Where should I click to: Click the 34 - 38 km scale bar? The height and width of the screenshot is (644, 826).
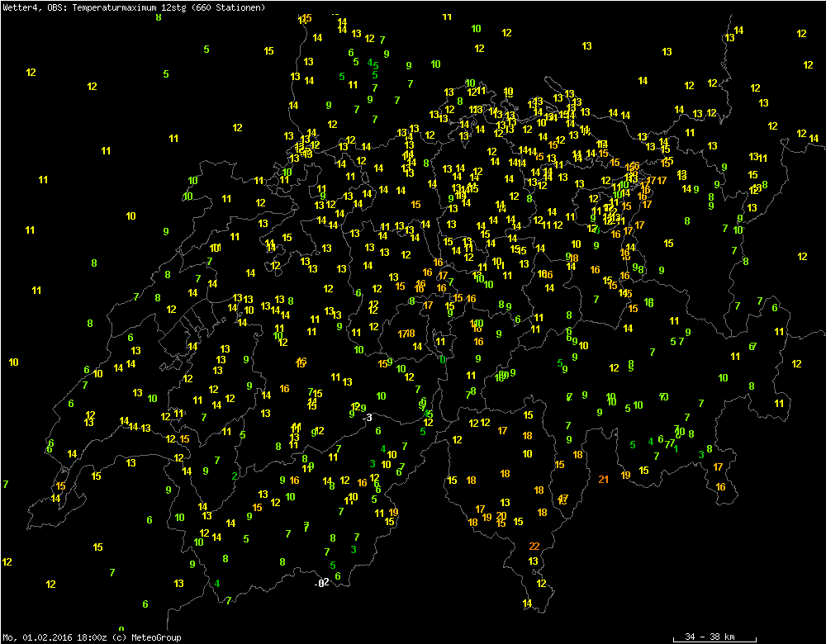pyautogui.click(x=710, y=637)
